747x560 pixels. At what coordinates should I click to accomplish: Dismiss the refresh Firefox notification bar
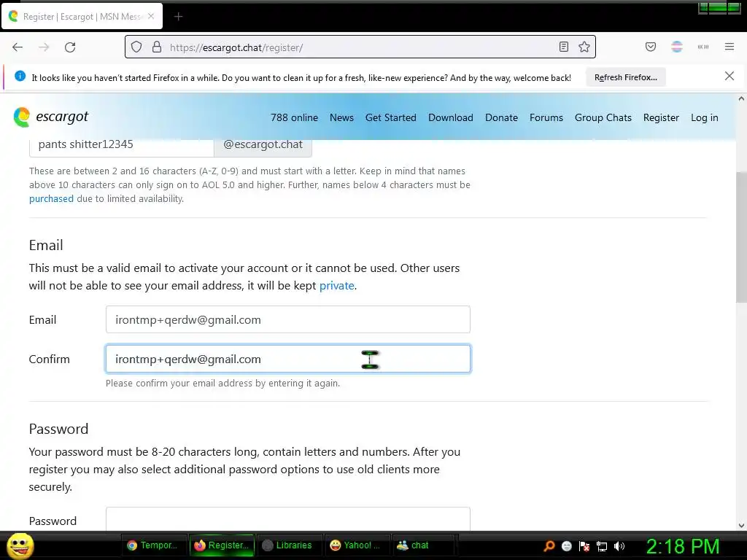click(x=729, y=76)
